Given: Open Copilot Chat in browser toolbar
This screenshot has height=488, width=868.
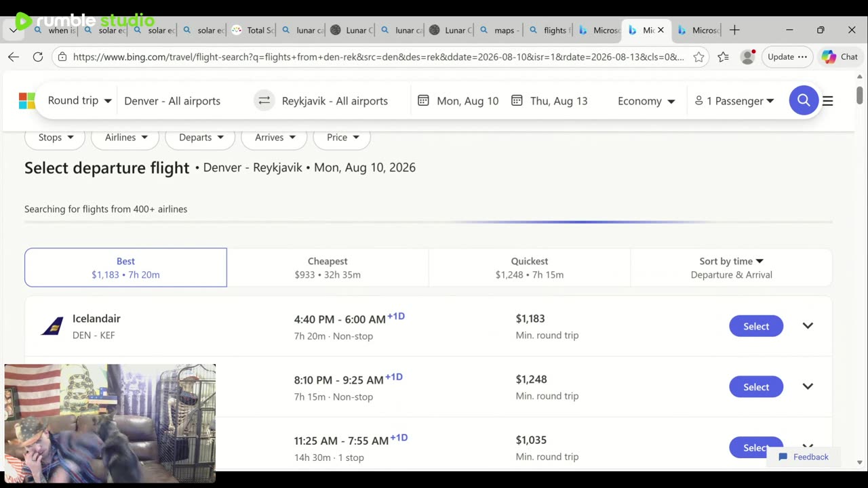Looking at the screenshot, I should tap(840, 57).
